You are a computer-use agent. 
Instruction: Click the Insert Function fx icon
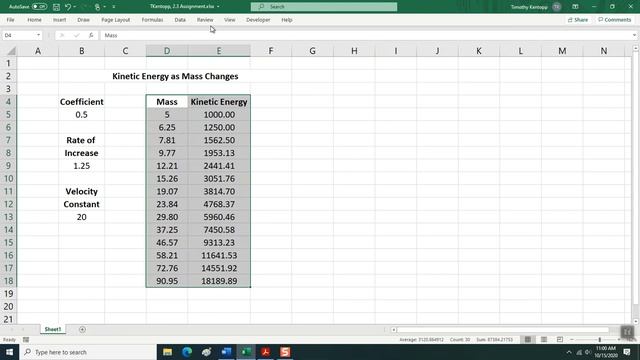click(91, 36)
